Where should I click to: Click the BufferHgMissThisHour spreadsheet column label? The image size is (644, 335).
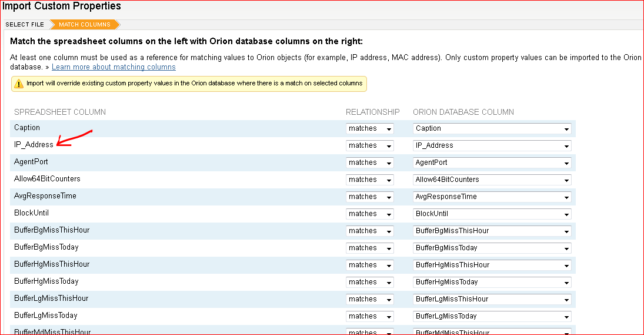(52, 264)
